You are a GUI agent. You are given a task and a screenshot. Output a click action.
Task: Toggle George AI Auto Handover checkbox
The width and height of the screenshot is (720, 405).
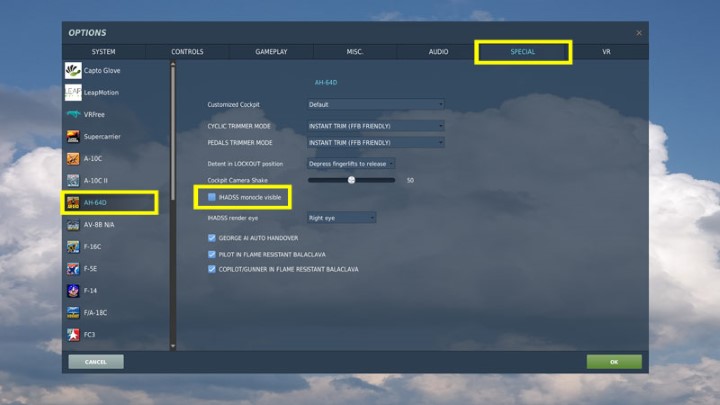point(212,238)
